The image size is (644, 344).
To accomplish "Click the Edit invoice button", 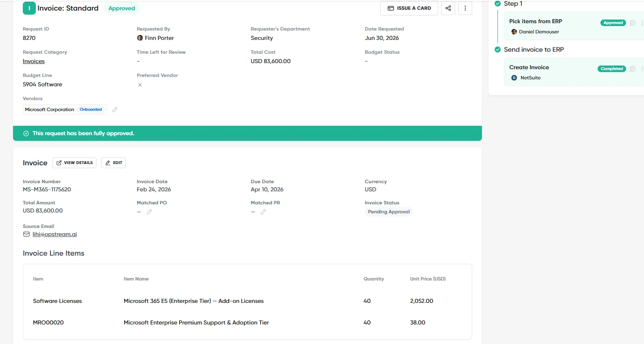I will point(114,163).
